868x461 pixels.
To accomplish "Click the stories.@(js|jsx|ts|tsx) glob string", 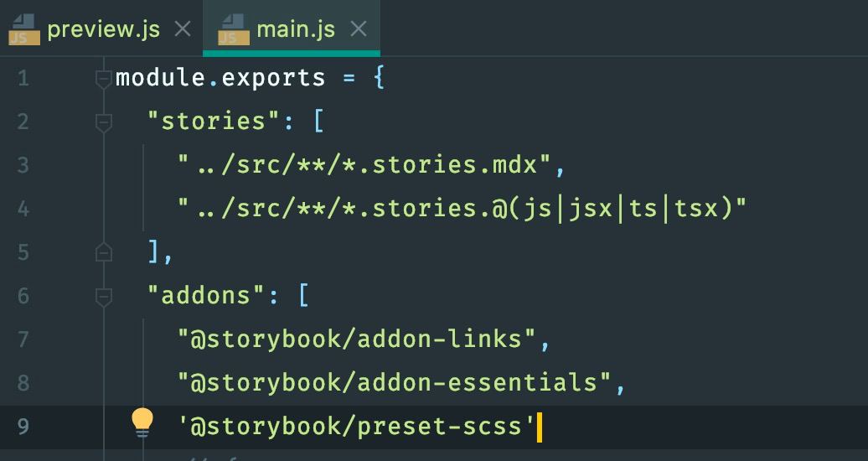I will click(x=462, y=209).
